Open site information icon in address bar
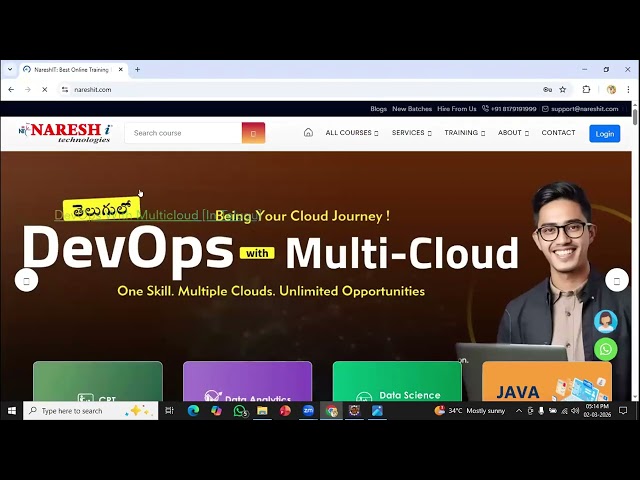640x480 pixels. 64,89
